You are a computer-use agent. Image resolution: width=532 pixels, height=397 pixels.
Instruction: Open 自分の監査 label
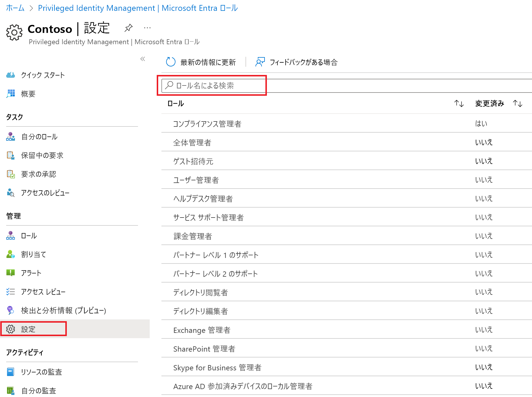click(x=38, y=391)
